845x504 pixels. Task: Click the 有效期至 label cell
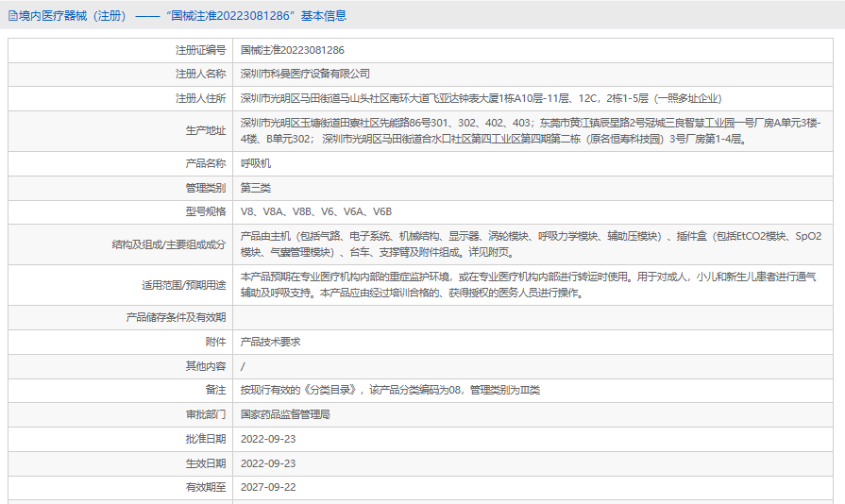[120, 487]
